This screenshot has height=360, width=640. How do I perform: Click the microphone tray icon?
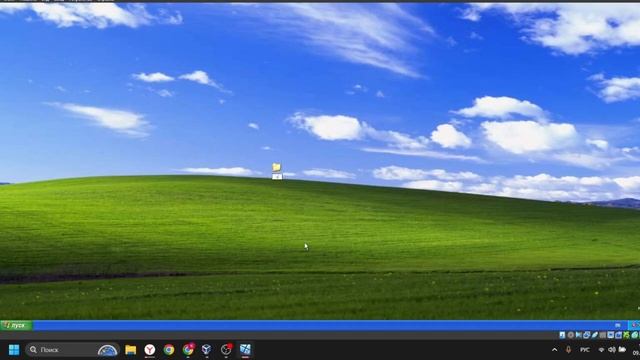(x=568, y=350)
